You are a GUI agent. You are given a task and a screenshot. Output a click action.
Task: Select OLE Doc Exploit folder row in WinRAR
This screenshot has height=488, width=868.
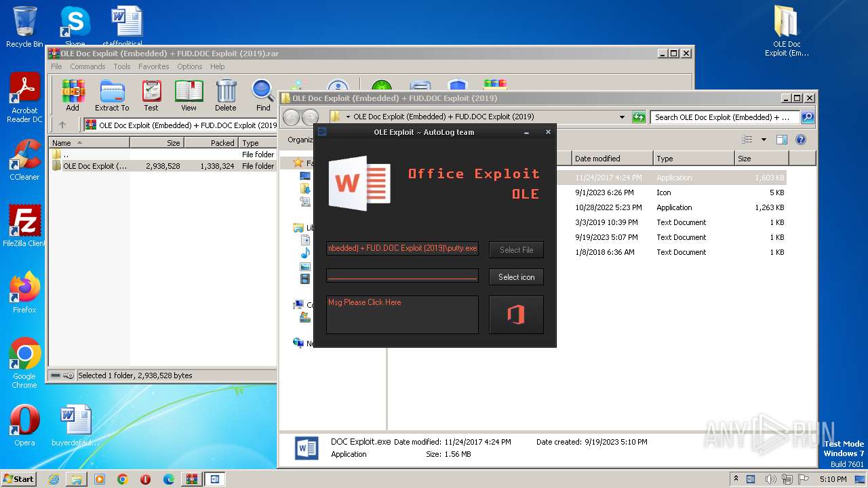pos(163,165)
